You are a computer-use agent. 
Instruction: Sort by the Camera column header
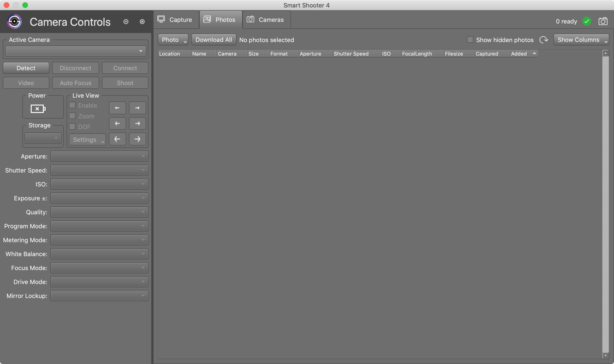[232, 53]
